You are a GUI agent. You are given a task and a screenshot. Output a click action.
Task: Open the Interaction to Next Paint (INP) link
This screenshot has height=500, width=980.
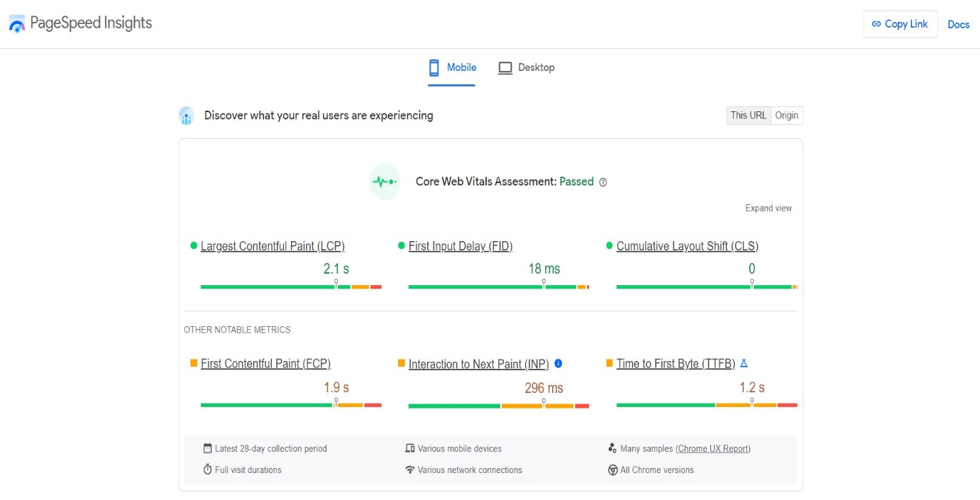click(x=479, y=364)
